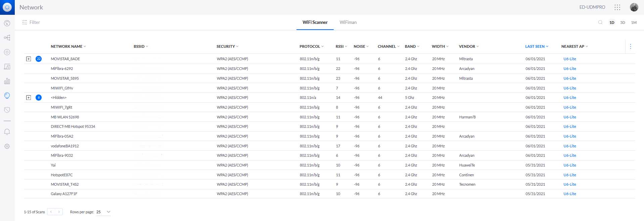Open the topology icon in sidebar
The height and width of the screenshot is (221, 644).
[7, 38]
